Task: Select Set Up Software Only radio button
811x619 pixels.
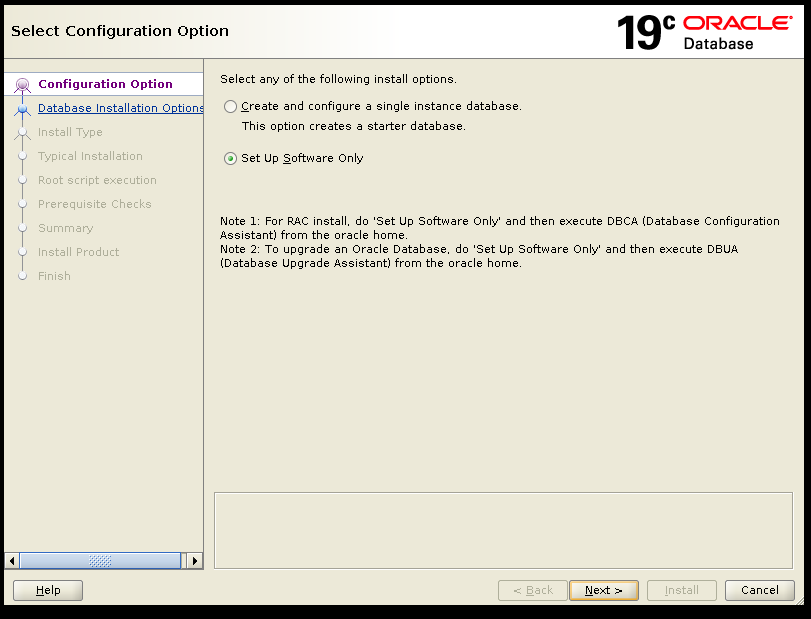Action: (x=230, y=158)
